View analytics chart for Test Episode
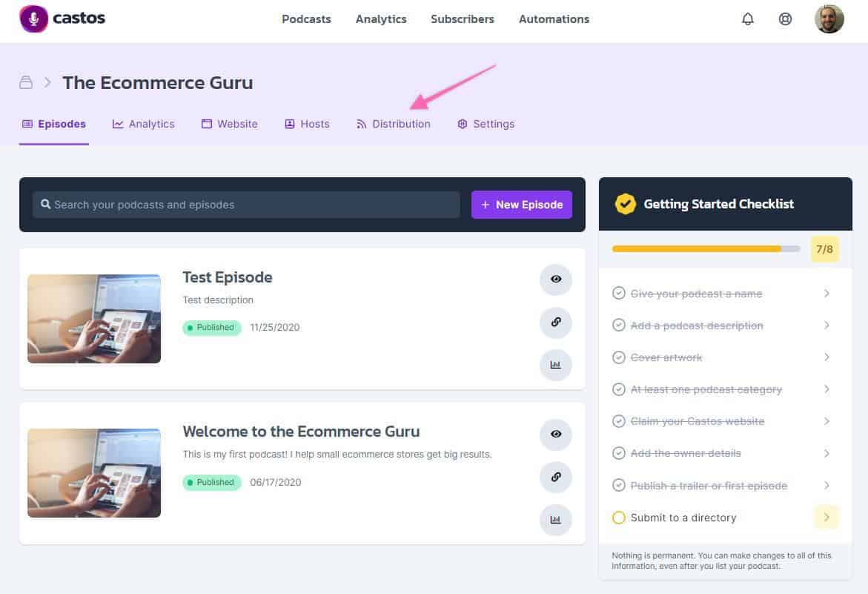Viewport: 868px width, 594px height. coord(555,365)
